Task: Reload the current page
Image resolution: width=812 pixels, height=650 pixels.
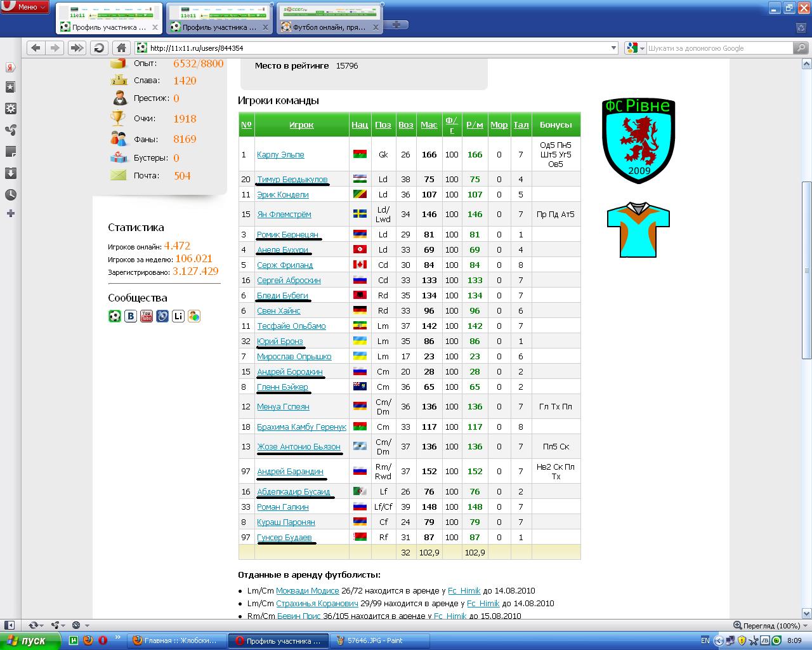Action: coord(99,48)
